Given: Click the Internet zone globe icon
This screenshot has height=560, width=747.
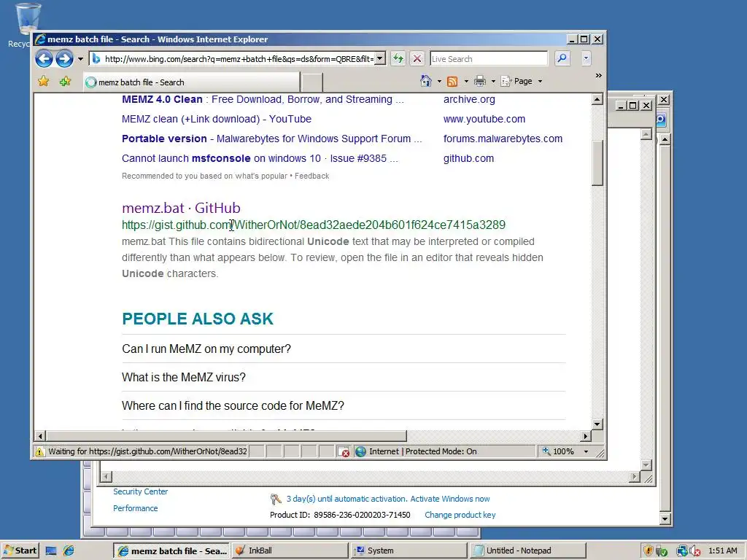Looking at the screenshot, I should [x=360, y=451].
